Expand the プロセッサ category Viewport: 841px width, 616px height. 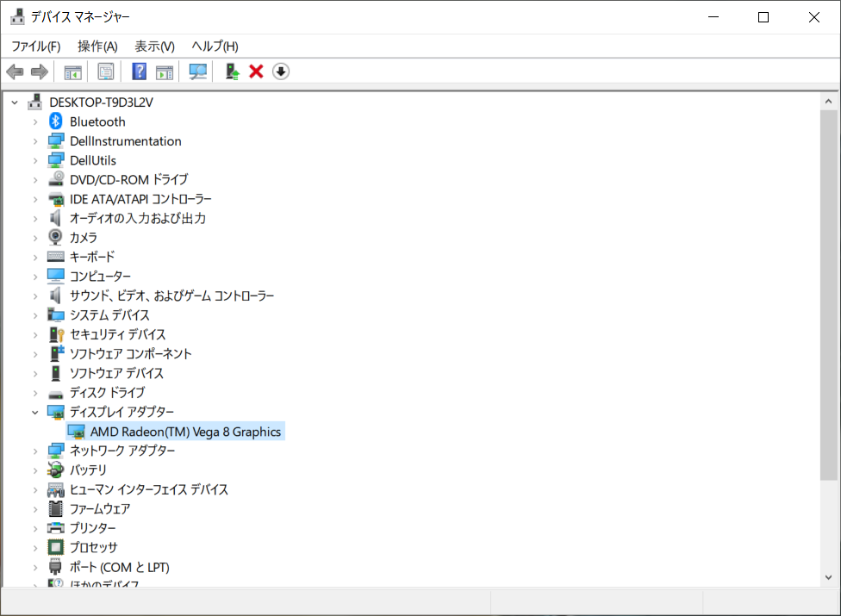coord(35,548)
